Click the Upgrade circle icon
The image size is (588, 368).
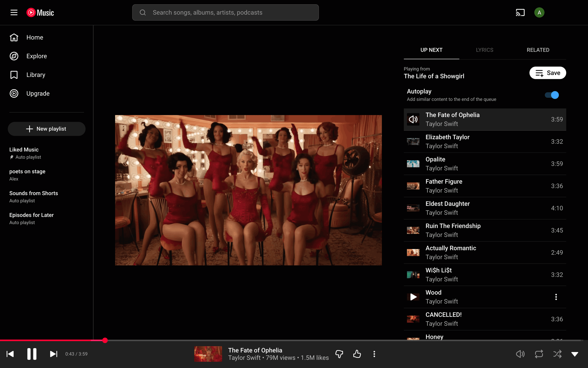(x=14, y=94)
